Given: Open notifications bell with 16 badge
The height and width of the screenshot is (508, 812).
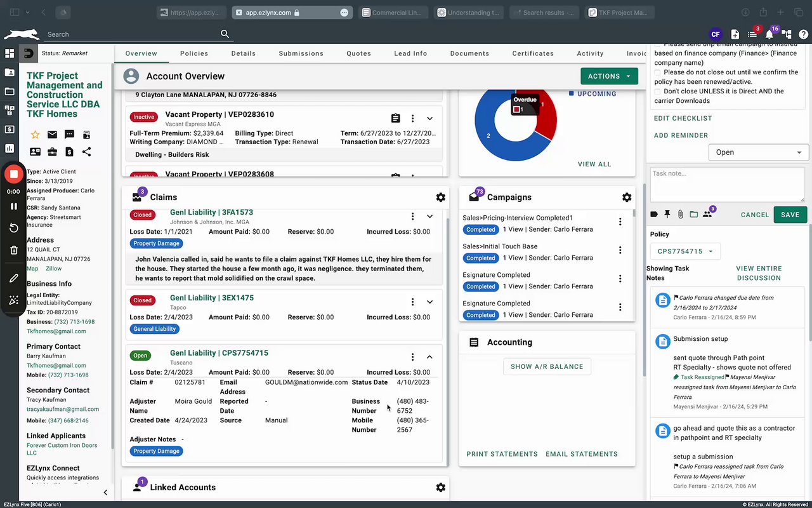Looking at the screenshot, I should pyautogui.click(x=769, y=34).
